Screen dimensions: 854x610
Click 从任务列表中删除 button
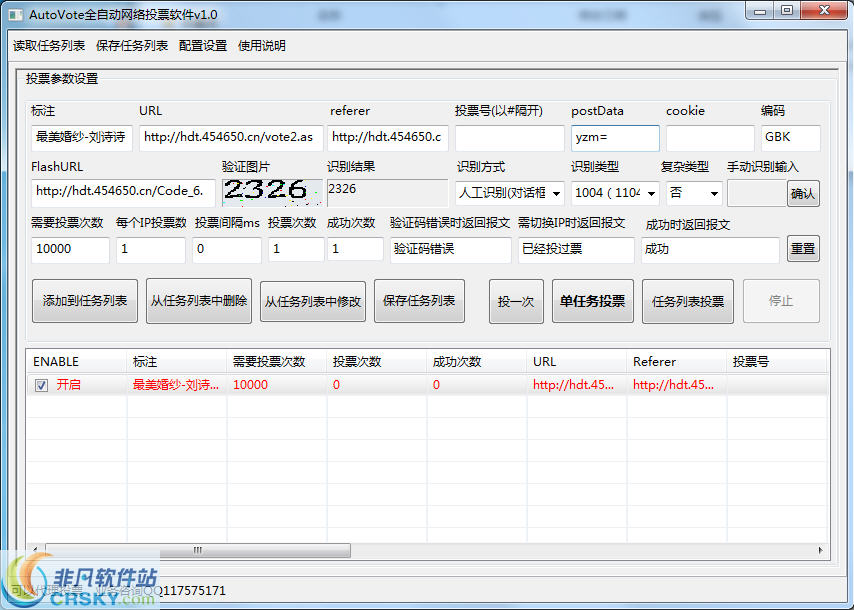pyautogui.click(x=199, y=301)
